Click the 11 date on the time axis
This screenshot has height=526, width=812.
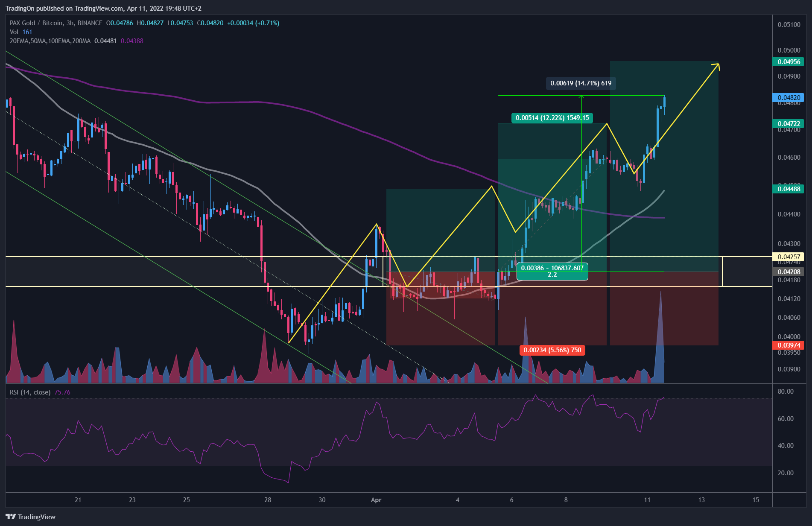[x=647, y=500]
